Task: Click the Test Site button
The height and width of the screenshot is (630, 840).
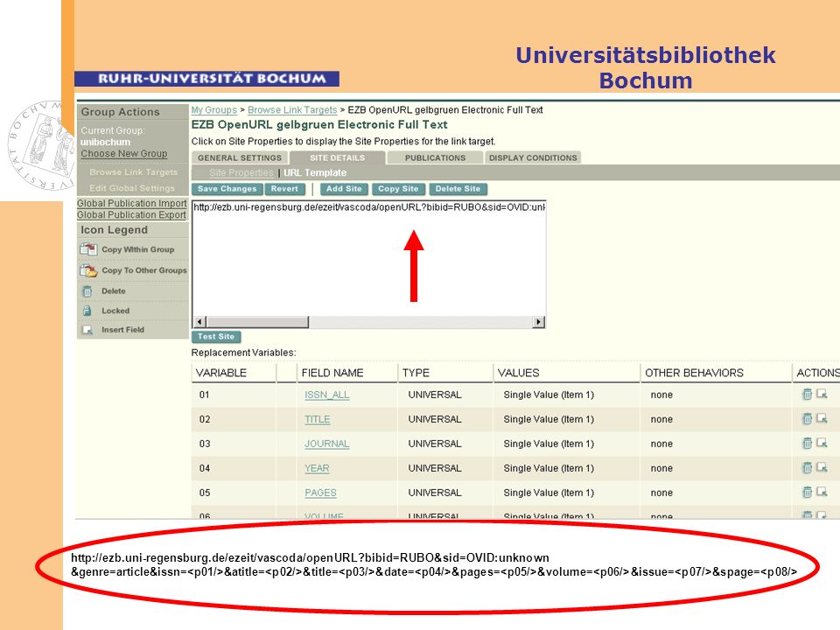Action: point(216,337)
